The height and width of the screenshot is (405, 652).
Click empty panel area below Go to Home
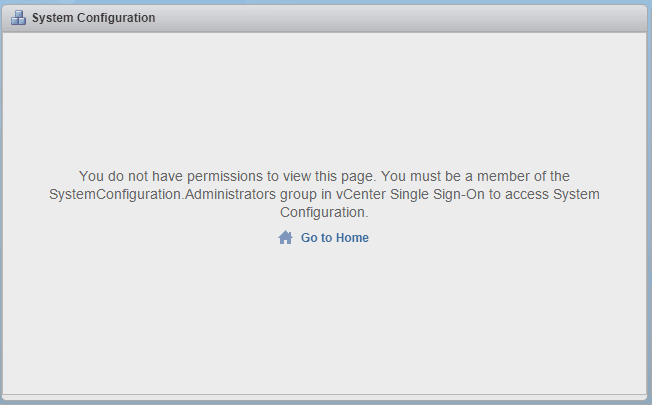click(324, 320)
